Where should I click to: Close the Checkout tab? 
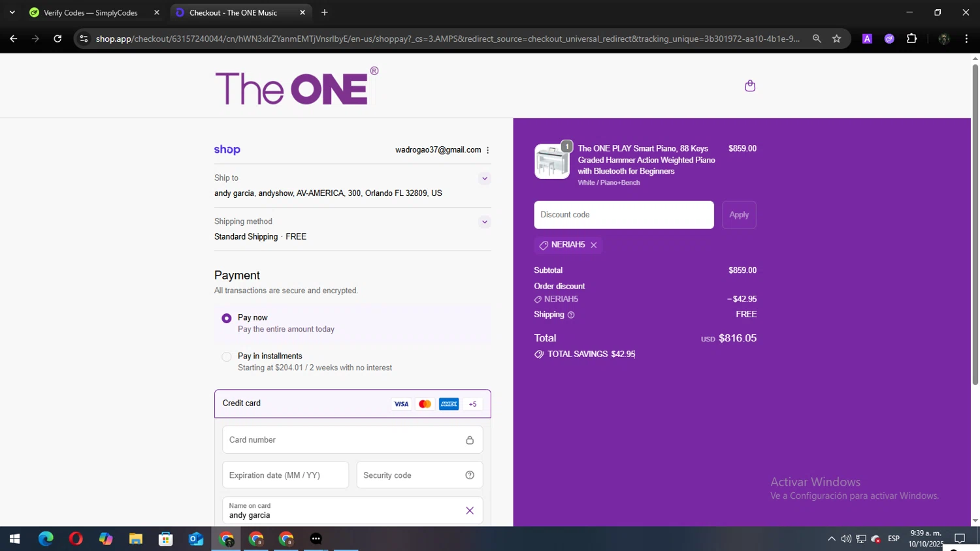[x=302, y=12]
